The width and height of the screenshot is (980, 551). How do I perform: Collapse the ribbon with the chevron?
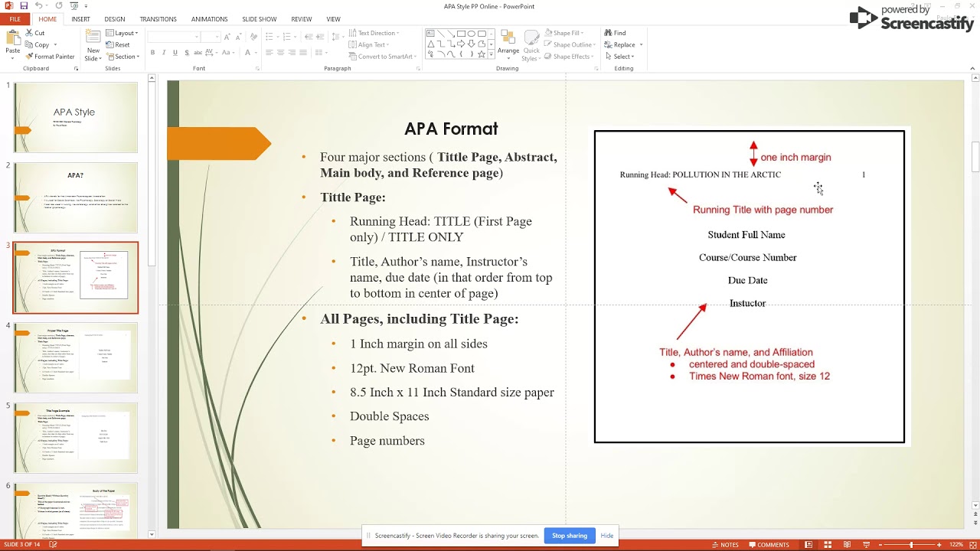pos(974,69)
